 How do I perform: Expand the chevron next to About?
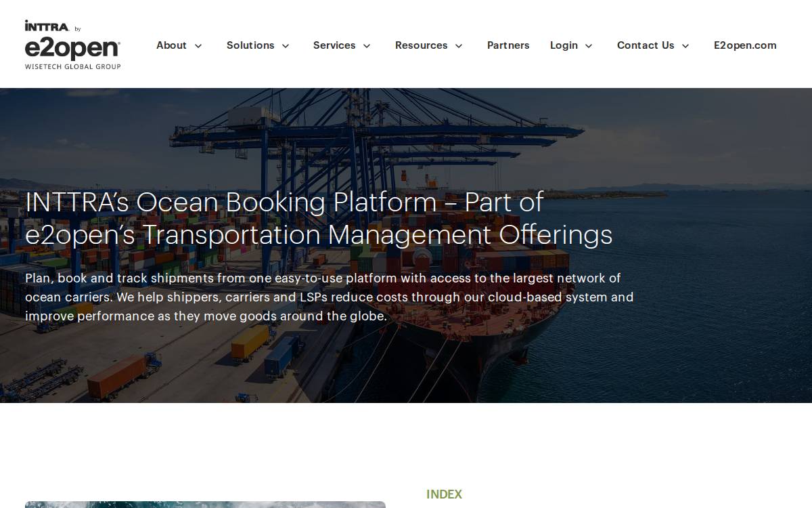198,46
